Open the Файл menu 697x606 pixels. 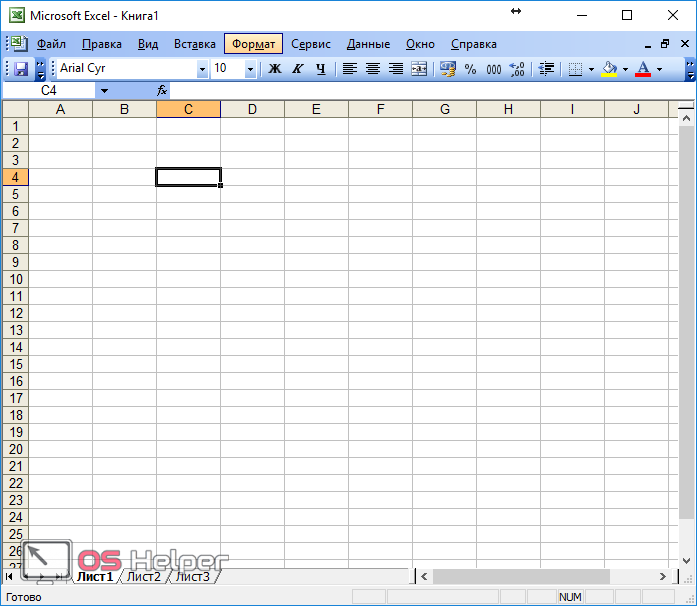[51, 44]
